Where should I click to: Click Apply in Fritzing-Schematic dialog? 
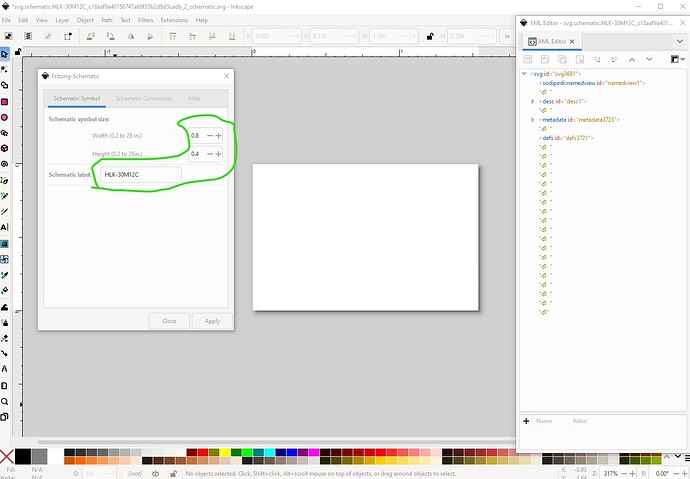click(x=212, y=321)
